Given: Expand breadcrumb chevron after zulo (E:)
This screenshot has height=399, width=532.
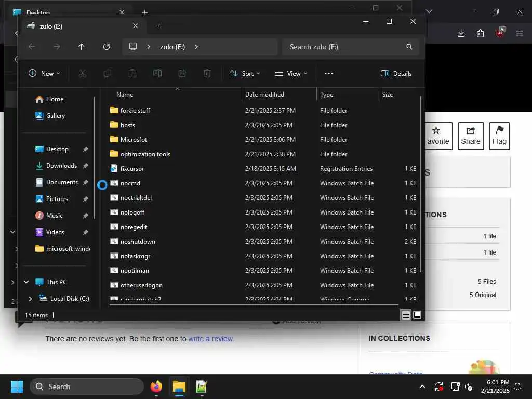Looking at the screenshot, I should tap(196, 47).
